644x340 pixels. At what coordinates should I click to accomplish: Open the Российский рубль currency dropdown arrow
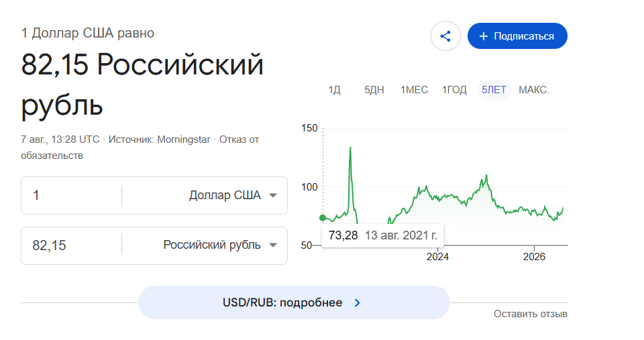273,245
